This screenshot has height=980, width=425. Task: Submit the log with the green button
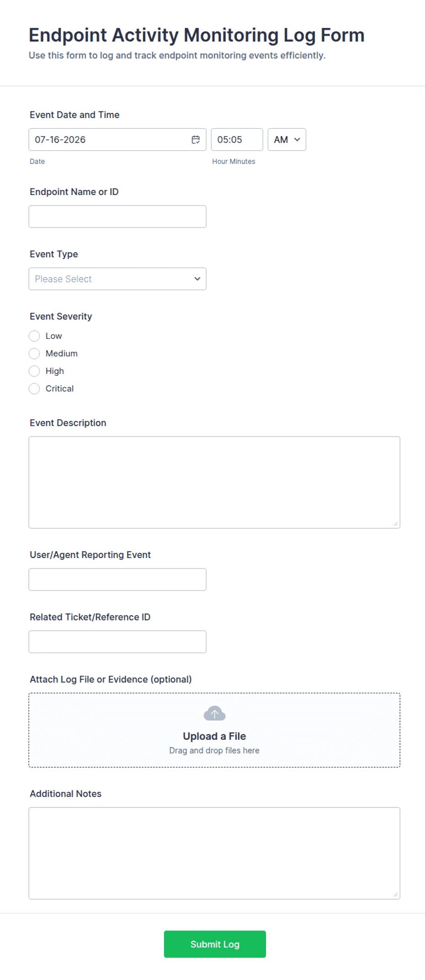[x=215, y=944]
